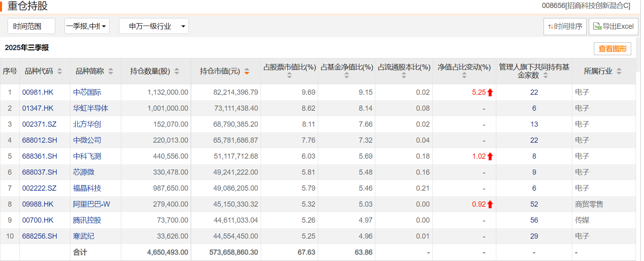Click the 重仓持股 section title

[27, 6]
